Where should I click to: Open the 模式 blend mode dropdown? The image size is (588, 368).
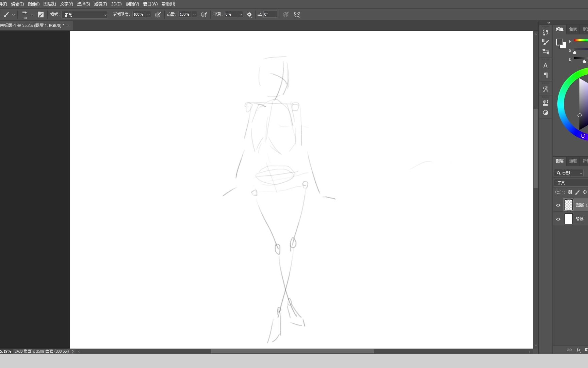(x=85, y=15)
